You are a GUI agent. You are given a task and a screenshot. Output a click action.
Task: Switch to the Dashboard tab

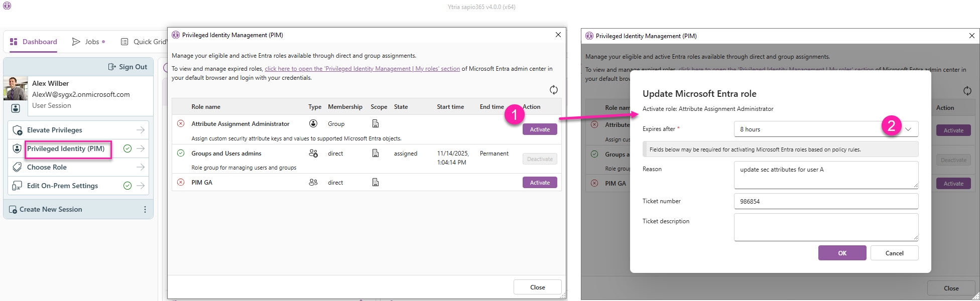pos(34,42)
